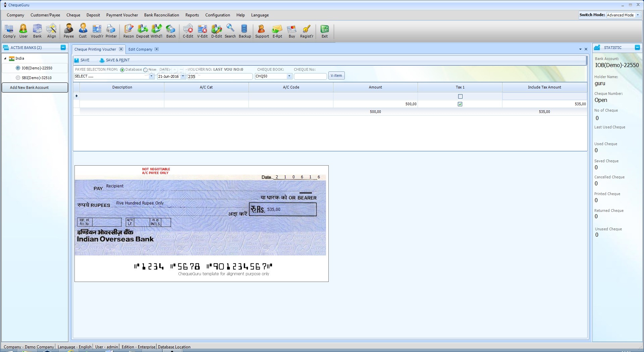Click the E-Rpt report icon
Image resolution: width=644 pixels, height=352 pixels.
pos(277,31)
